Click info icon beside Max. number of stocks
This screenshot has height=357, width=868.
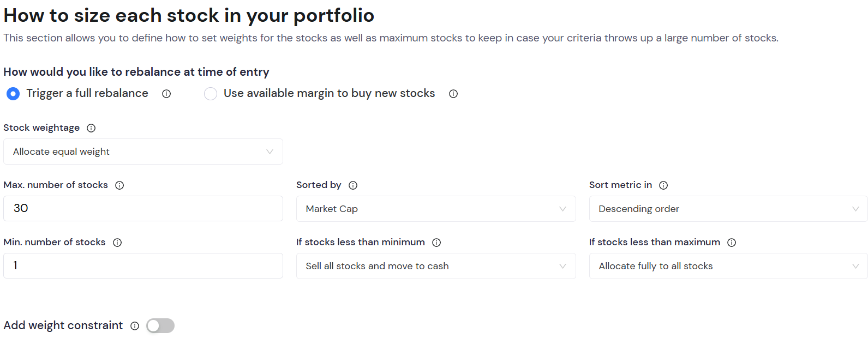point(119,185)
